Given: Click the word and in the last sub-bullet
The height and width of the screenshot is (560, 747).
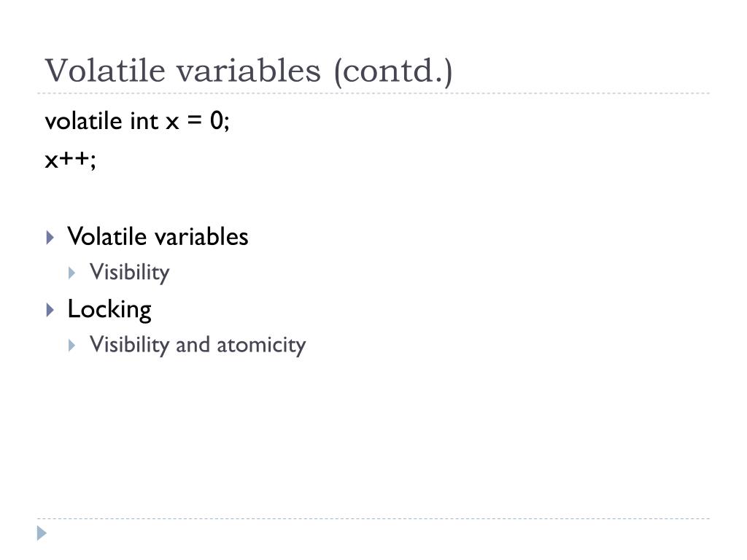Looking at the screenshot, I should pos(193,345).
